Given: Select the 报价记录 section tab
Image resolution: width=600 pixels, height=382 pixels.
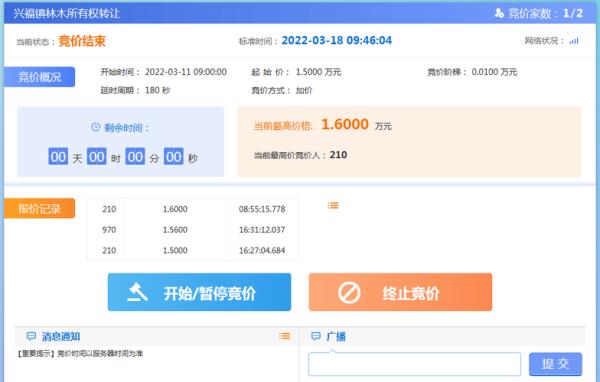Looking at the screenshot, I should point(39,209).
